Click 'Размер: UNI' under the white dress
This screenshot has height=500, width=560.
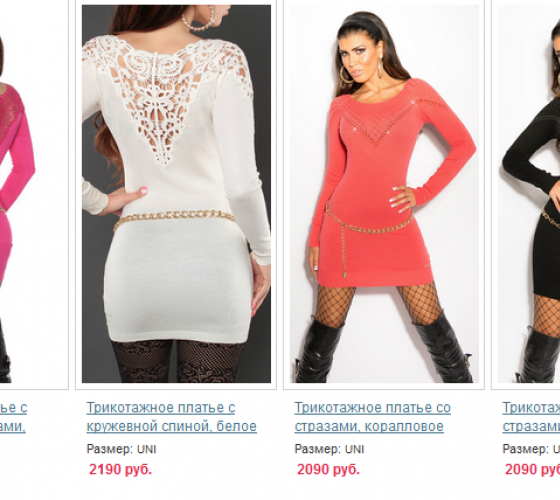[121, 449]
